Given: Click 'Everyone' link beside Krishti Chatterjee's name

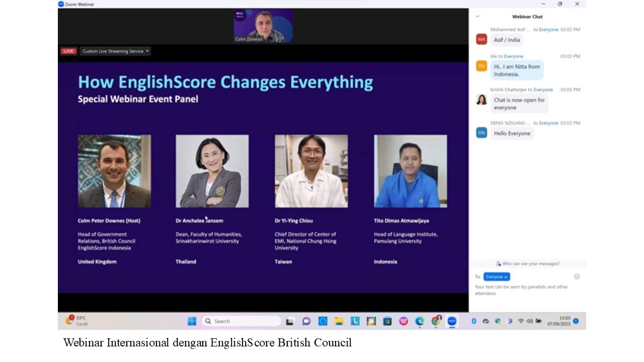Looking at the screenshot, I should (x=543, y=89).
